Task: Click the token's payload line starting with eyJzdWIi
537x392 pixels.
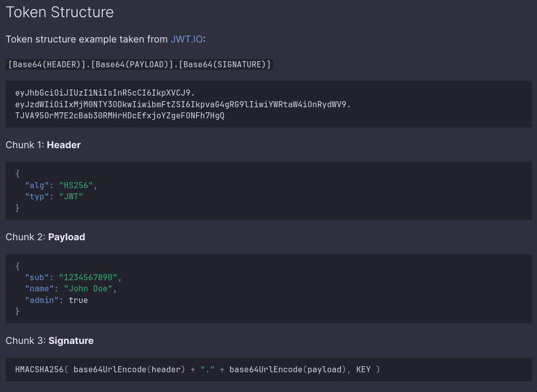Action: tap(183, 104)
